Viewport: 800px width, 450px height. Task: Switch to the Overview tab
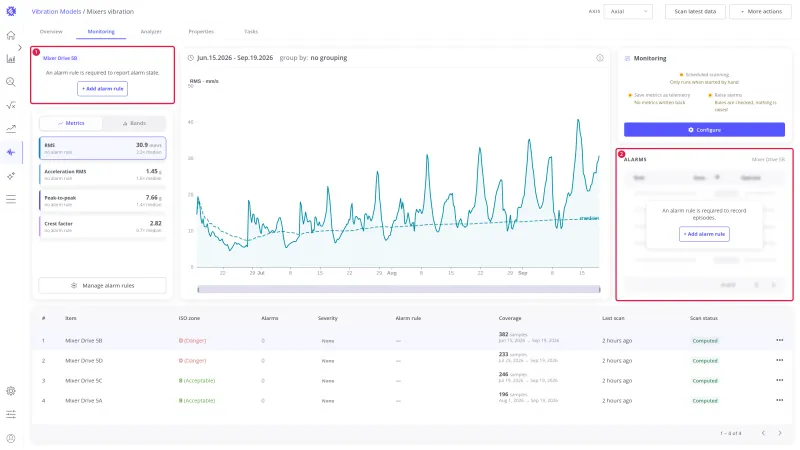(51, 32)
